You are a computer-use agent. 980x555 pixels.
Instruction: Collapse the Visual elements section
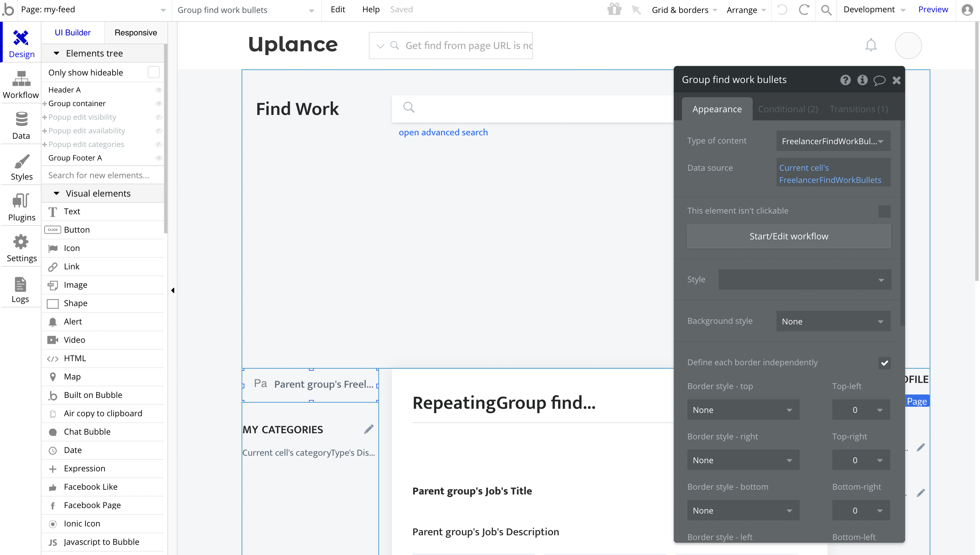(56, 193)
